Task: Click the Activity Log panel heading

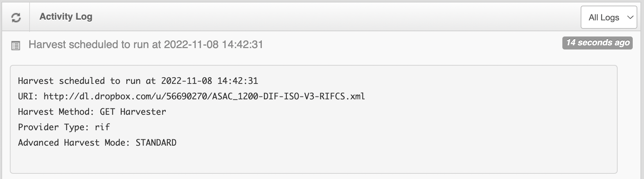Action: [66, 16]
